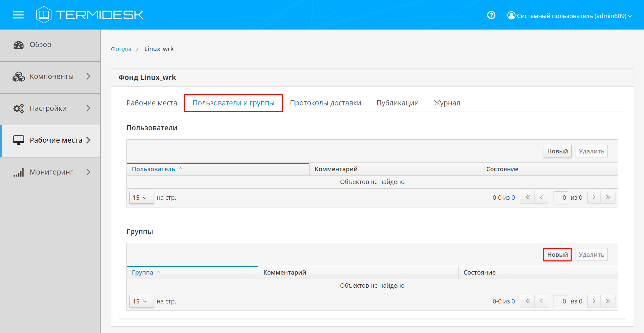
Task: Sort Users table by Пользователь column
Action: pyautogui.click(x=154, y=169)
